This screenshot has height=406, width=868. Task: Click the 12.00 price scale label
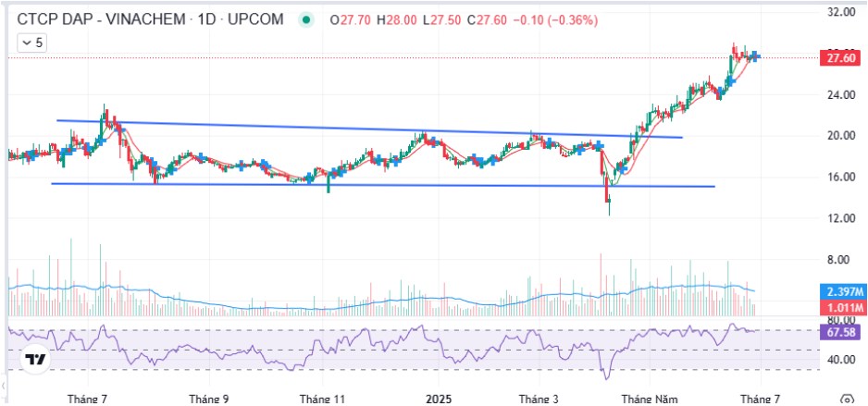(x=841, y=219)
